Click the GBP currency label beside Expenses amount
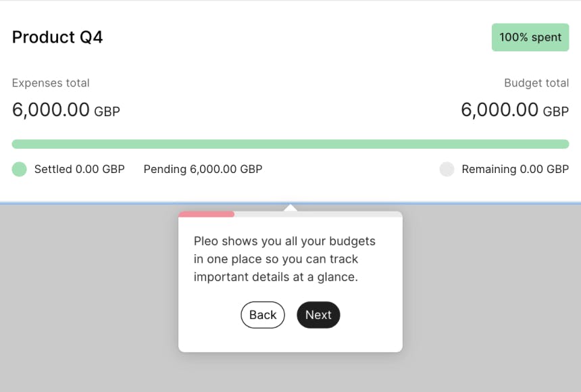 click(107, 112)
